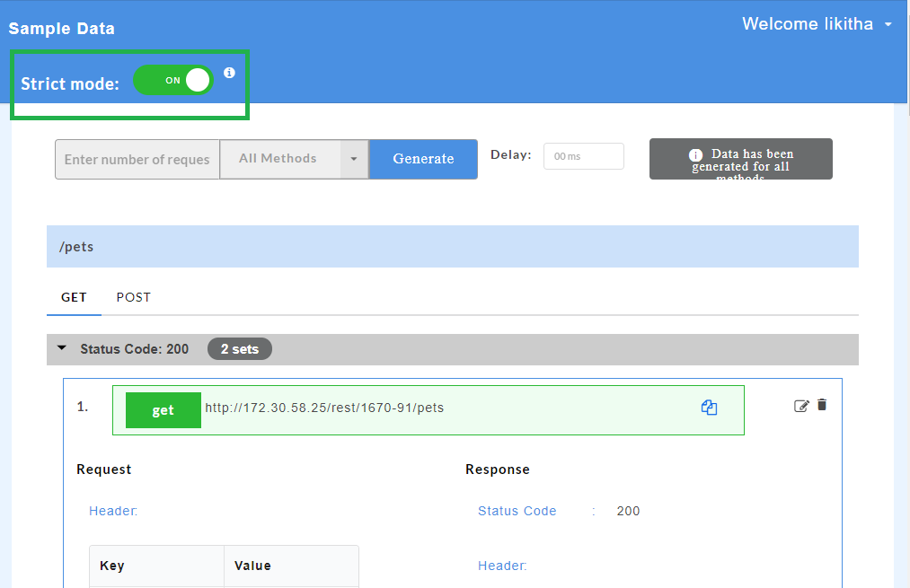Click the green get method button
The height and width of the screenshot is (588, 910).
click(x=163, y=410)
